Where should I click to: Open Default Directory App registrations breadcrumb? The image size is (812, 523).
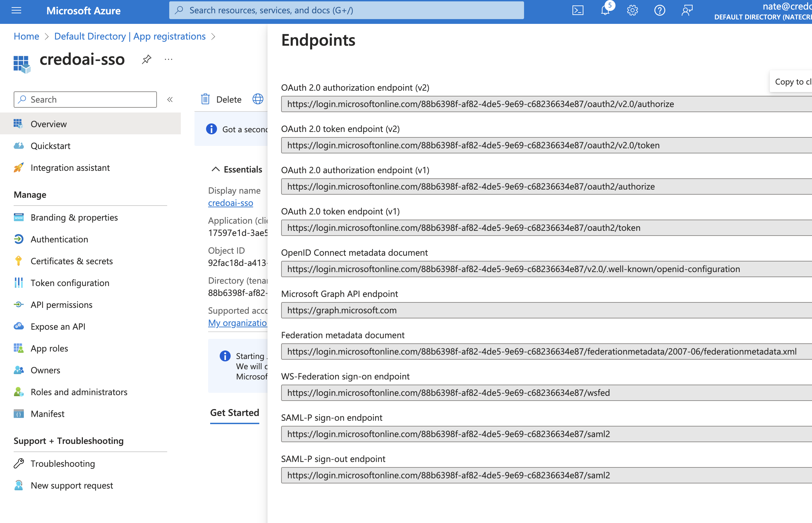(x=130, y=36)
